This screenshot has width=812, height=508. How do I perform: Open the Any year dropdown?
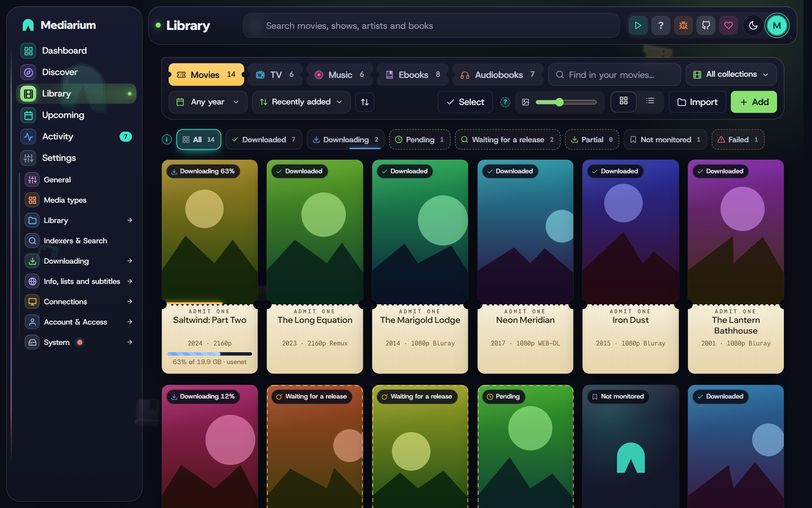point(208,102)
